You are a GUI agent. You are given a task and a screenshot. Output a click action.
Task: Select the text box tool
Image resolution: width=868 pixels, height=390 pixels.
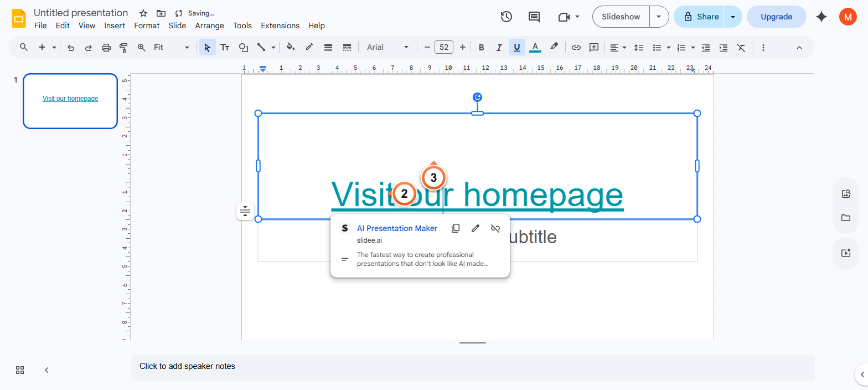click(225, 48)
